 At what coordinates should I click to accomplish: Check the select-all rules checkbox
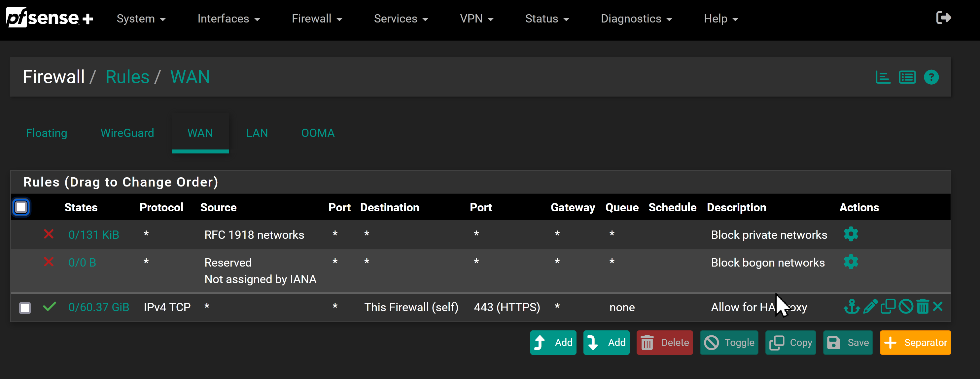coord(21,207)
